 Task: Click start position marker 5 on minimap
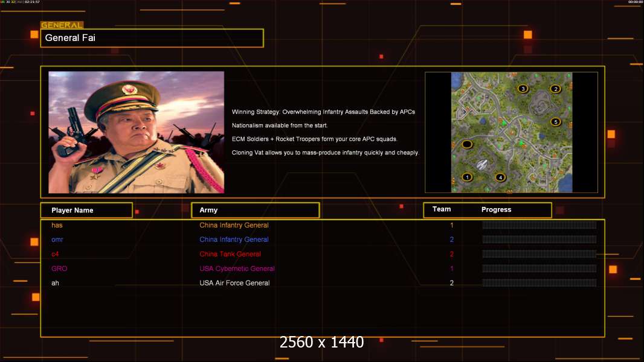555,122
